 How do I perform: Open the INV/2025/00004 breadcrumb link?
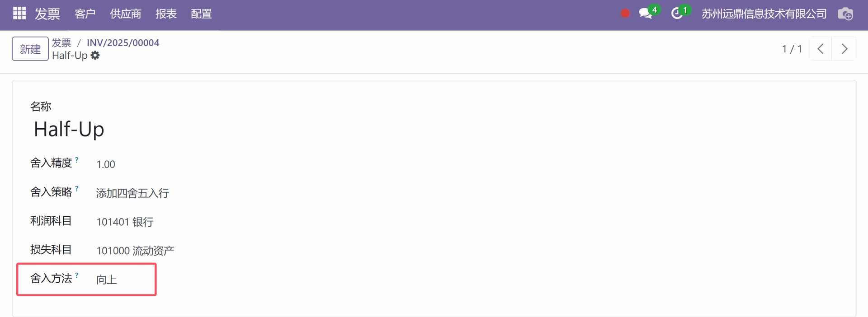click(123, 42)
